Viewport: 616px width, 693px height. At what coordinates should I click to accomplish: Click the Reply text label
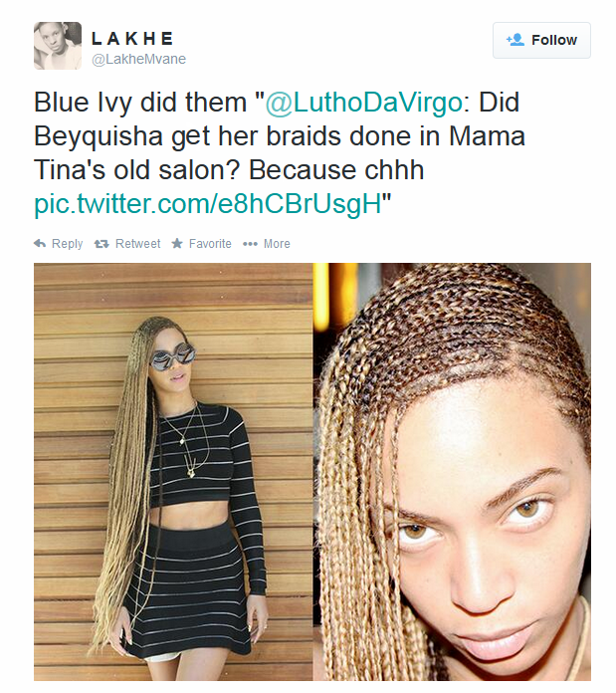tap(67, 244)
